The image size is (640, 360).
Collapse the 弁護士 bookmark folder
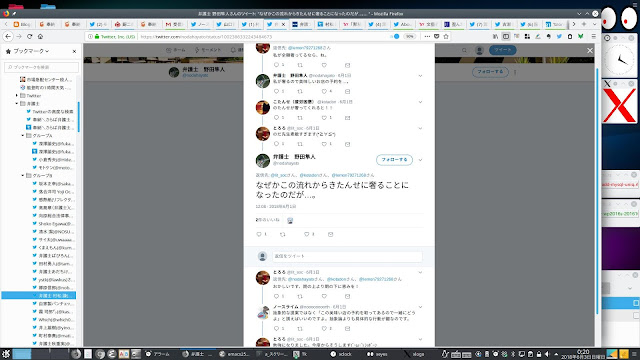[17, 103]
